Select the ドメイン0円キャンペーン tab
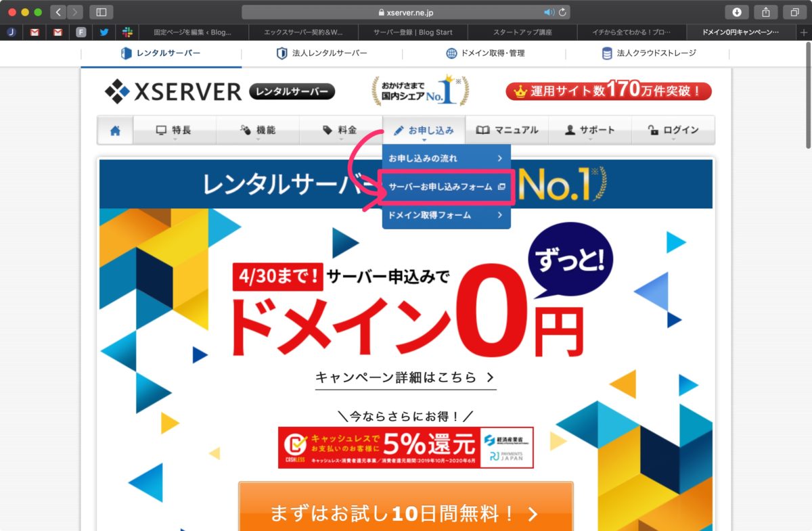 [x=740, y=32]
